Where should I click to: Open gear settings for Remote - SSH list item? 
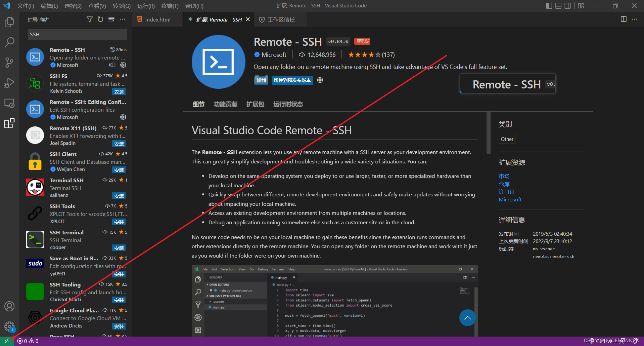pos(123,65)
